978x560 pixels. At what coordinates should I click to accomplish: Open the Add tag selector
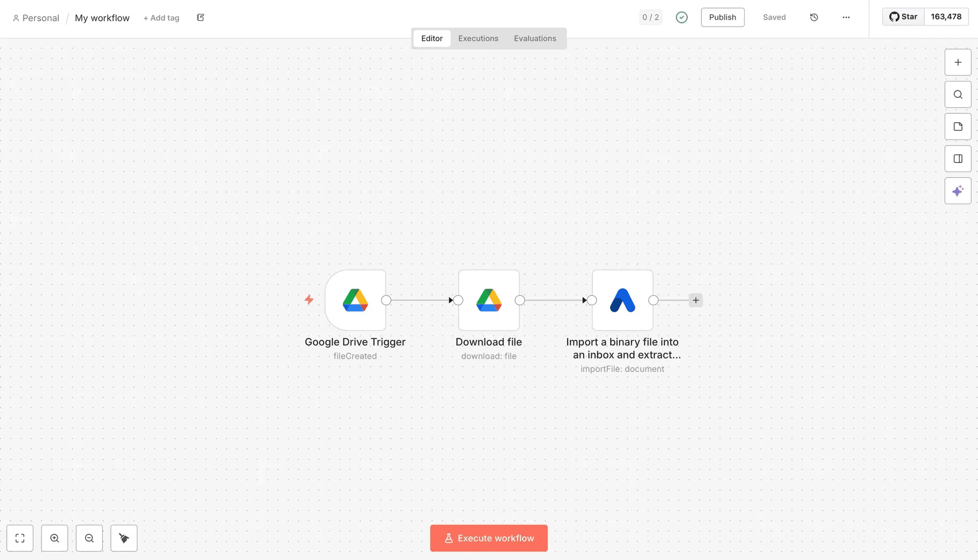(161, 18)
